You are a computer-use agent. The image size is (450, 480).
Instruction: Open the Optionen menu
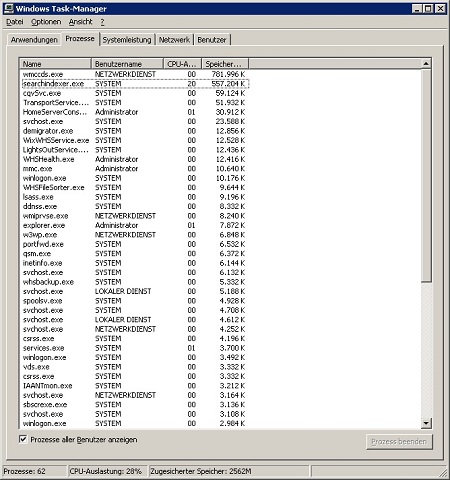(x=46, y=22)
